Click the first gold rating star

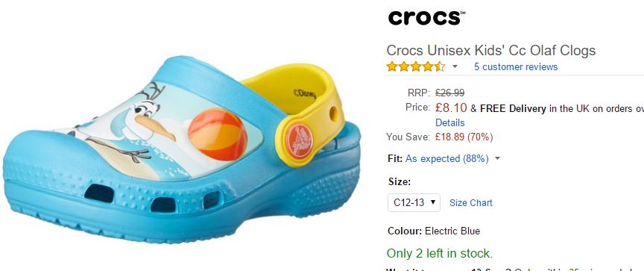pyautogui.click(x=392, y=66)
